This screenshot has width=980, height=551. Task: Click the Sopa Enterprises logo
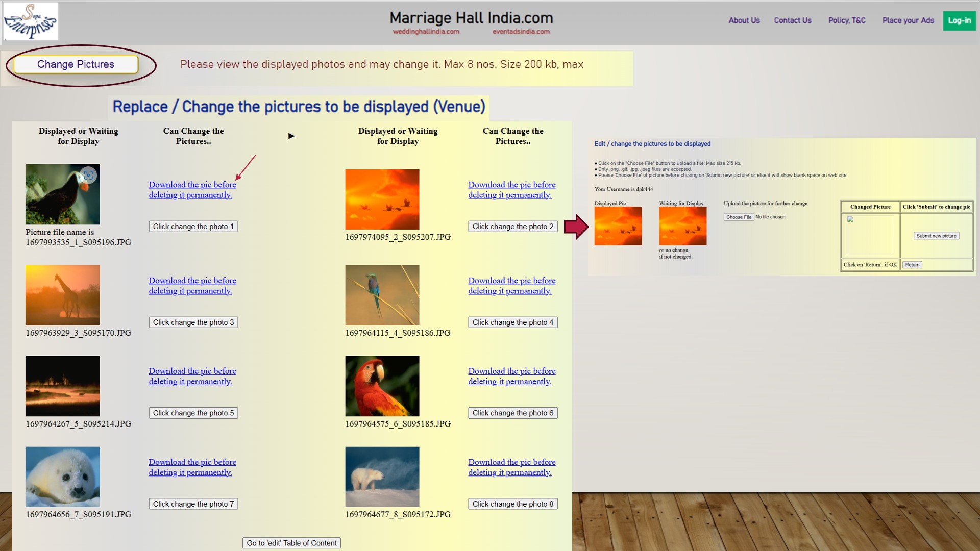pyautogui.click(x=31, y=21)
